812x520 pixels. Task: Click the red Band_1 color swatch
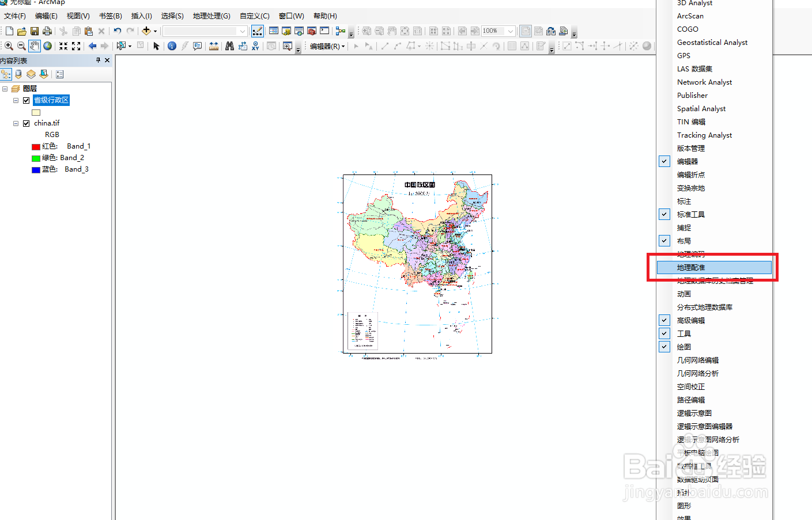36,146
